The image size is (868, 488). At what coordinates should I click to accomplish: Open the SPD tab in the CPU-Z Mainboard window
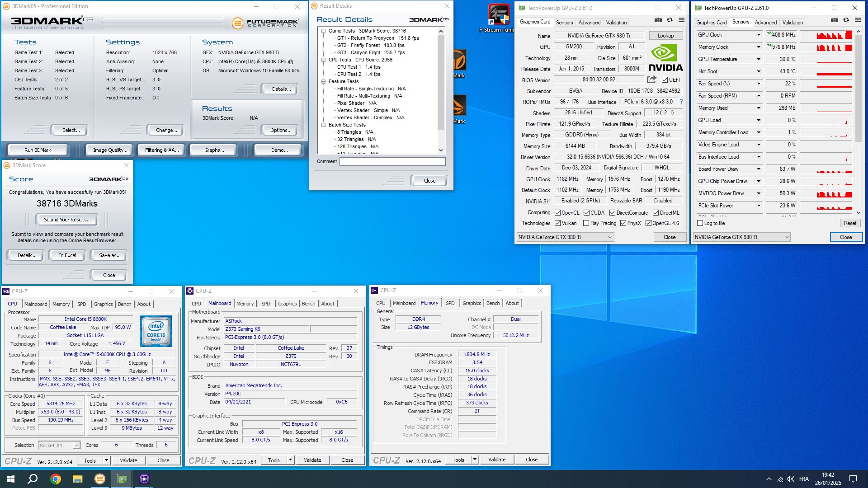coord(265,304)
